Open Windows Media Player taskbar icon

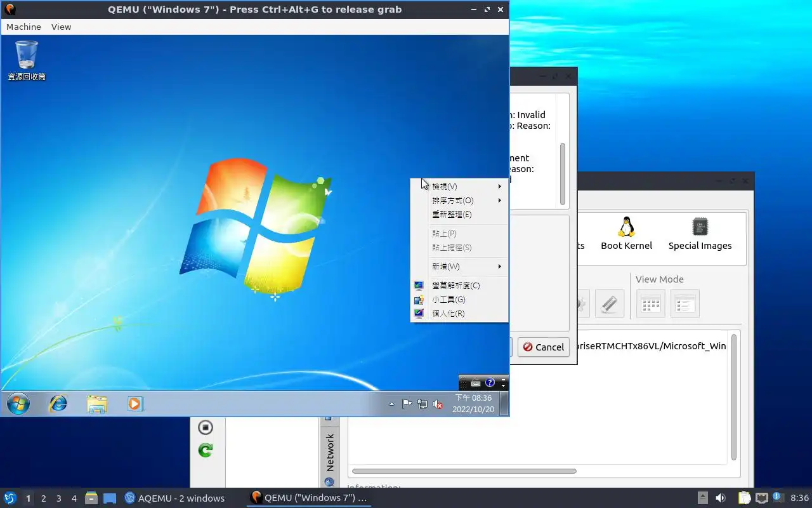click(135, 404)
